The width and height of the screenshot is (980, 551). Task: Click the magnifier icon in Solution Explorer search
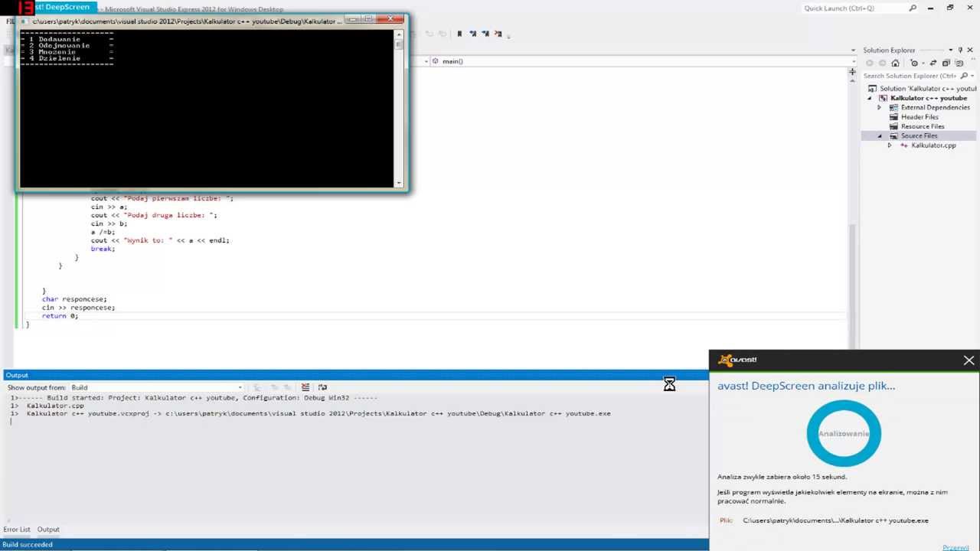(x=964, y=76)
